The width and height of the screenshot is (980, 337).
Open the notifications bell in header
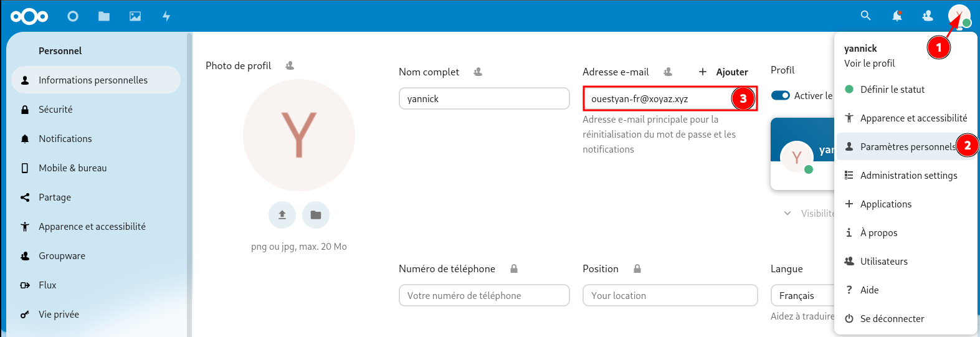897,16
